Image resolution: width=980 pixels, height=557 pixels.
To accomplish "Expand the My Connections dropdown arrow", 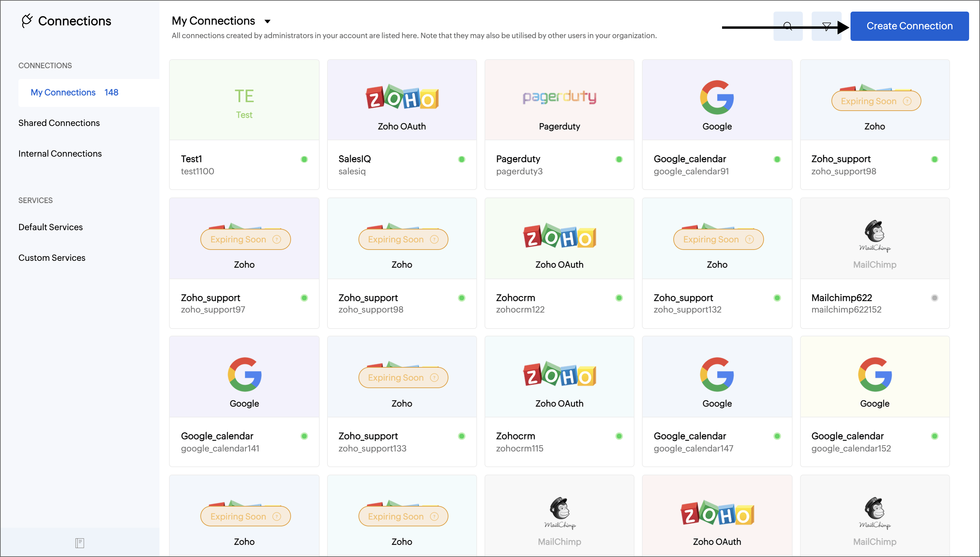I will pos(267,21).
